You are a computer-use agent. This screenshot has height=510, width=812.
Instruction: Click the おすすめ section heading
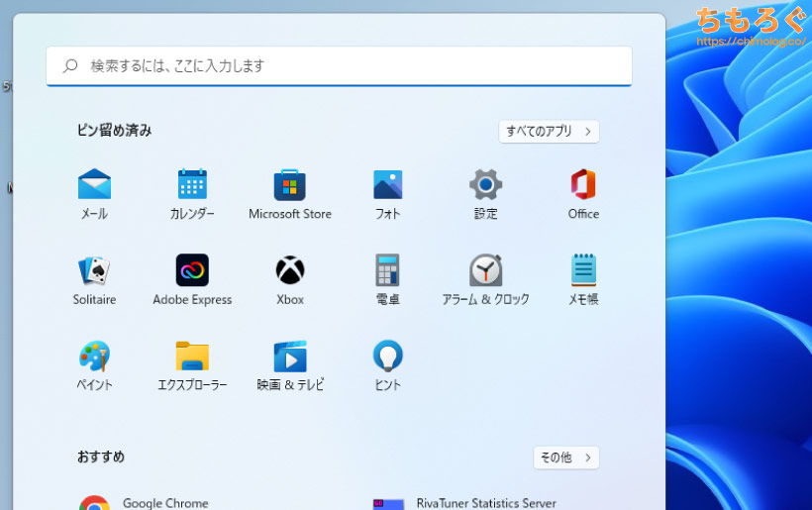click(x=101, y=457)
